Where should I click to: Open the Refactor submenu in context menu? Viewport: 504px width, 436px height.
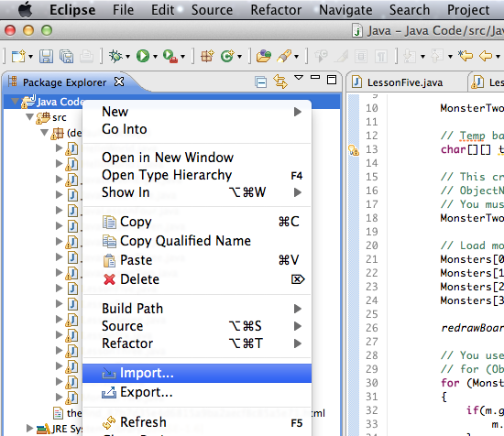click(x=197, y=343)
